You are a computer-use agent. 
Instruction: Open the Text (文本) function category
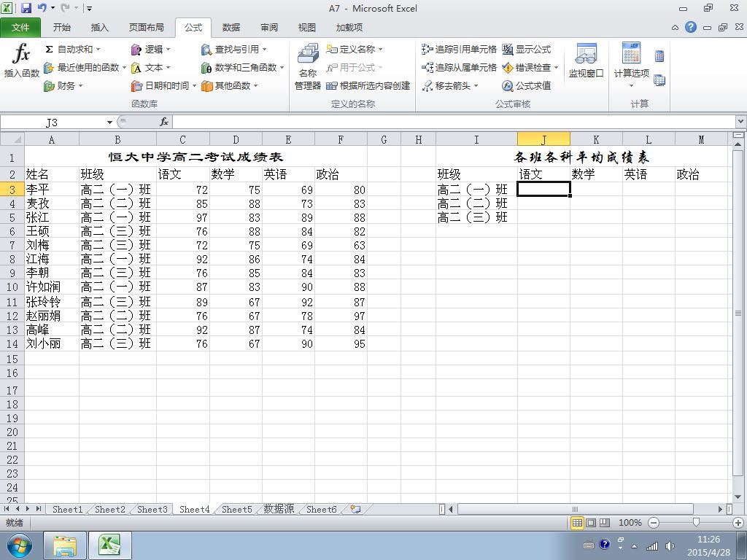[x=150, y=68]
